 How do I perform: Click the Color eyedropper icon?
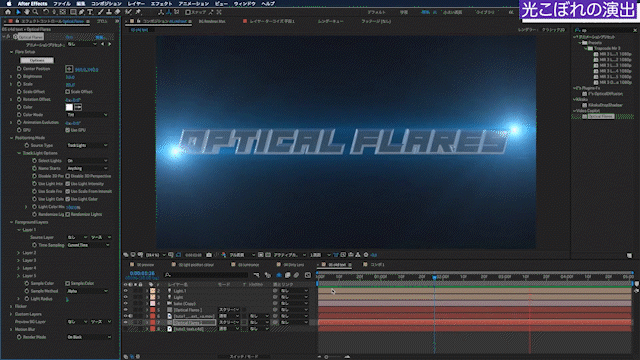(x=78, y=107)
